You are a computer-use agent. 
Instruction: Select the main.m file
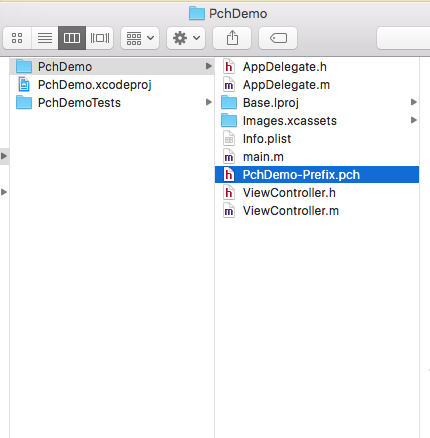click(317, 157)
